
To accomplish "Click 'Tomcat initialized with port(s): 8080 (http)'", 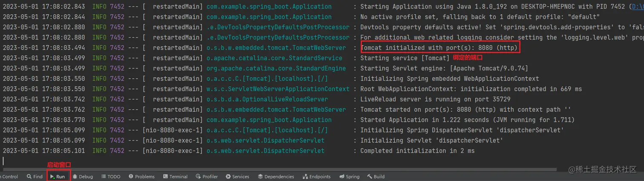I will coord(439,48).
